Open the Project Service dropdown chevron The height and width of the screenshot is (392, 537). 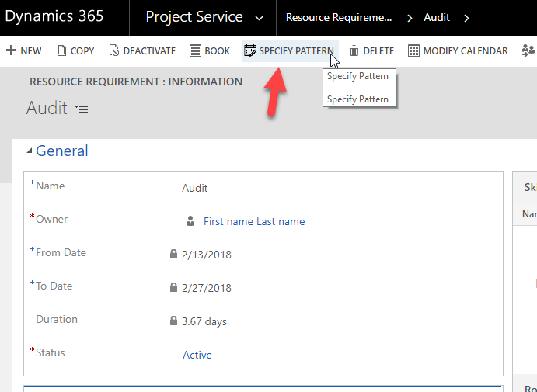260,18
